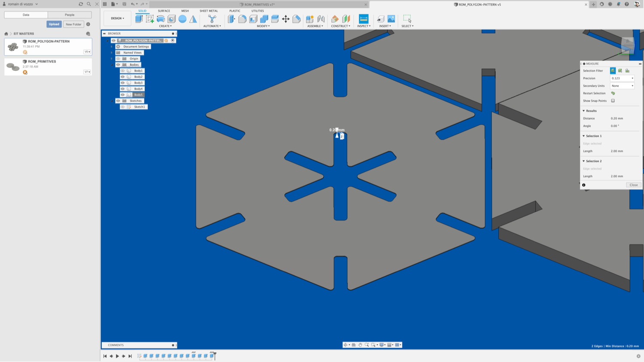Screen dimensions: 644x362
Task: Toggle visibility of the Origin folder
Action: (118, 59)
